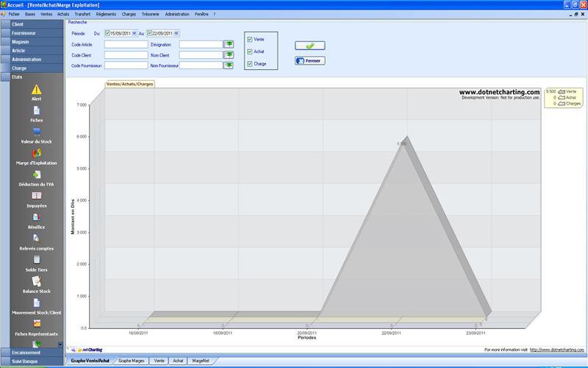Expand the Magasin sidebar section
Viewport: 588px width, 368px height.
coord(32,42)
